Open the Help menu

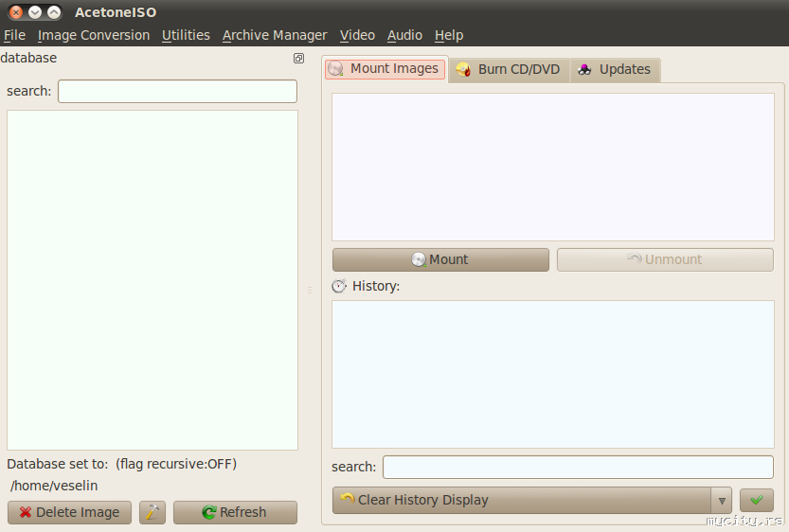coord(449,35)
